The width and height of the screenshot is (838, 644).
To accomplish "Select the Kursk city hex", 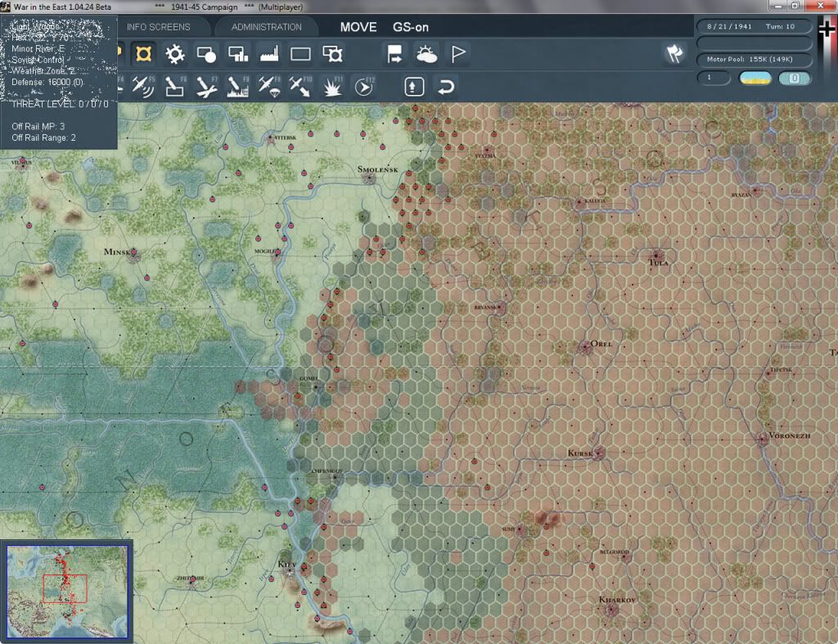I will (x=598, y=454).
